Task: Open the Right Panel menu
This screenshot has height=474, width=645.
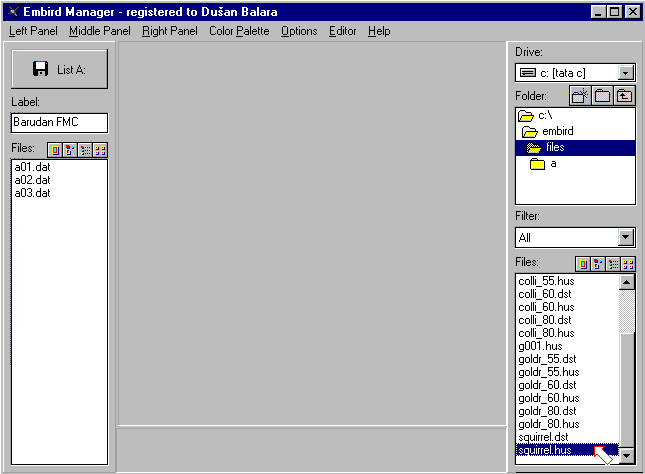Action: point(169,31)
